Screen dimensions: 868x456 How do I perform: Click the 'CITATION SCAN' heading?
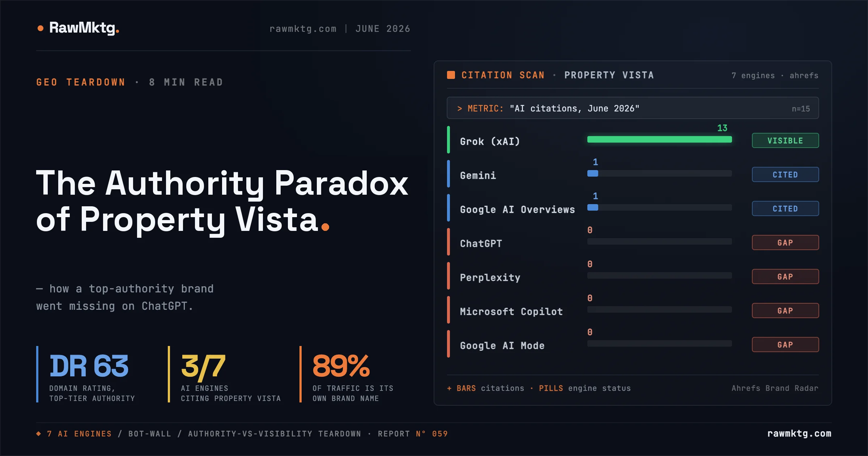click(x=503, y=75)
